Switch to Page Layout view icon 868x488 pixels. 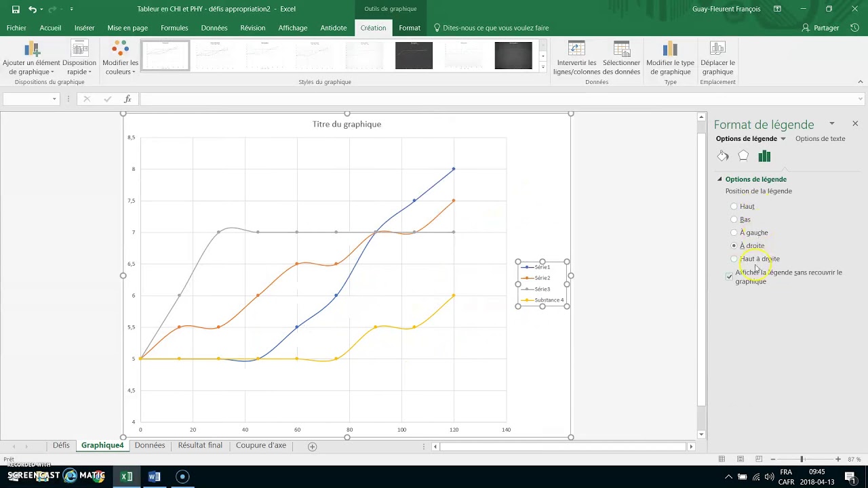(x=741, y=459)
